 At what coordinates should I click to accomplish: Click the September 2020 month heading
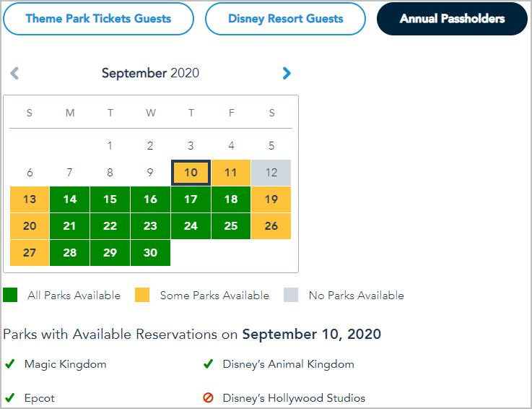coord(150,73)
